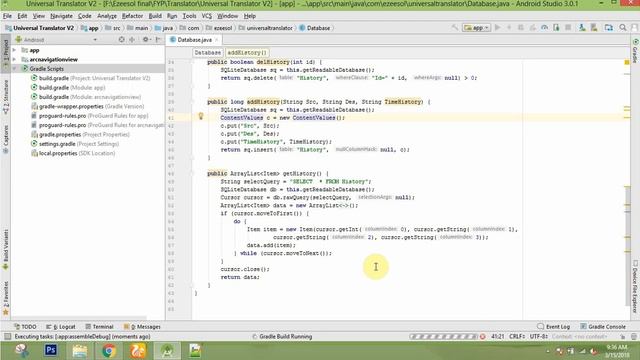
Task: Click the hide Project panel icon
Action: tap(158, 40)
